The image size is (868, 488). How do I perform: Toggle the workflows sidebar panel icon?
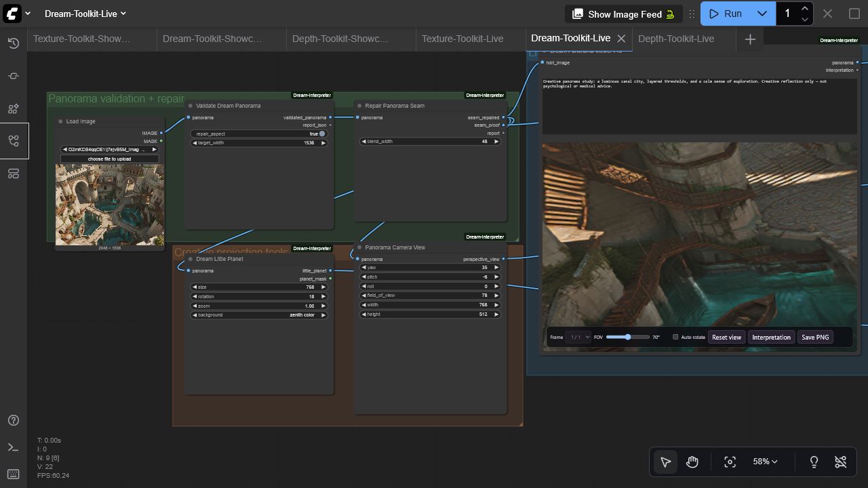coord(14,141)
